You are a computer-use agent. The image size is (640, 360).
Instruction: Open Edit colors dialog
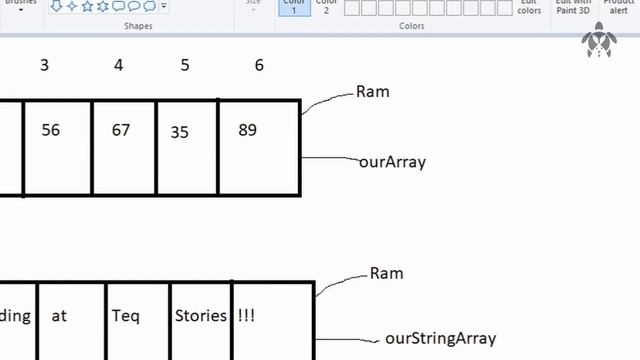click(x=529, y=7)
